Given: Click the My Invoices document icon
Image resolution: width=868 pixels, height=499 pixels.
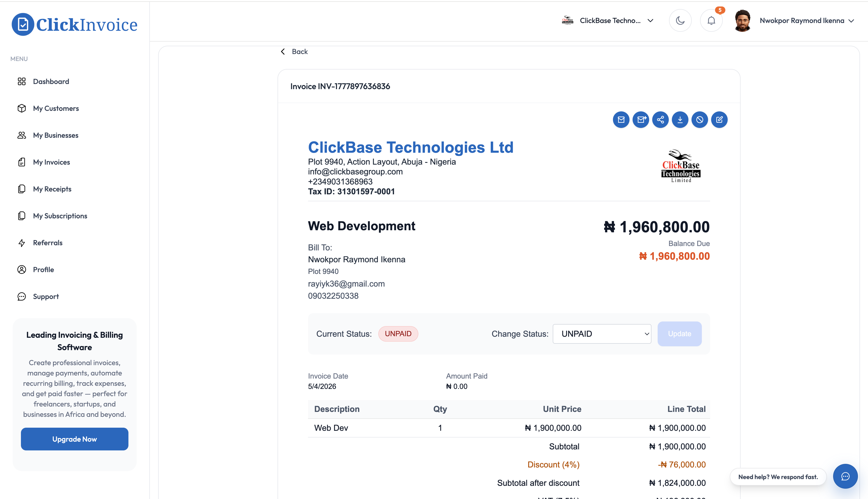Looking at the screenshot, I should point(22,162).
